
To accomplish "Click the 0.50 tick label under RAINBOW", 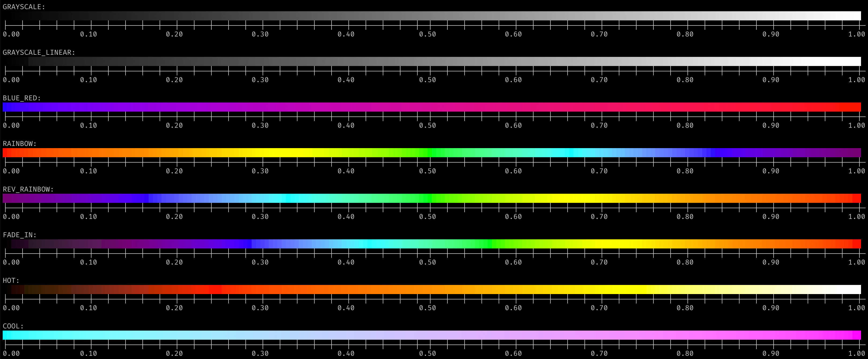I will coord(428,171).
